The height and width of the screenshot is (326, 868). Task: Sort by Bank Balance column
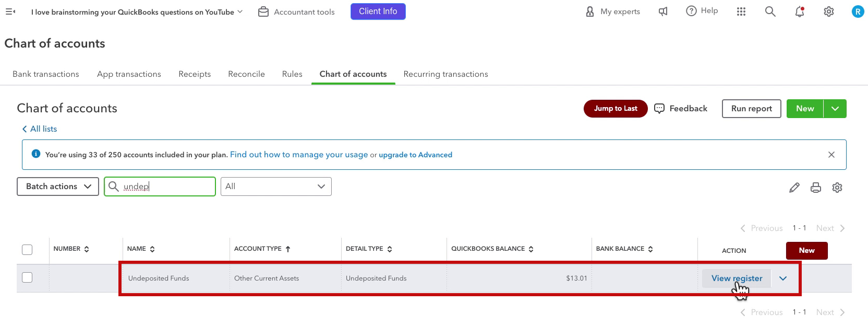[624, 249]
